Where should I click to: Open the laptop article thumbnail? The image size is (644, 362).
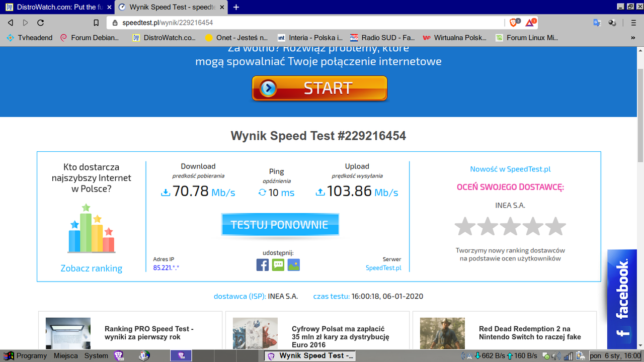click(x=68, y=333)
